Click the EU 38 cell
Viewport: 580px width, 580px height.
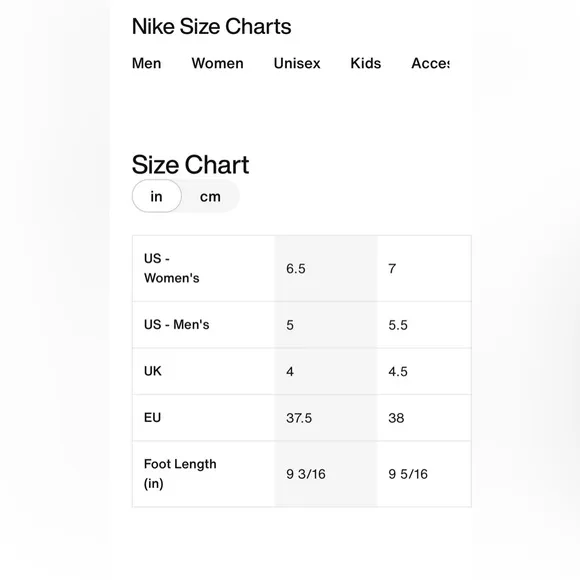424,418
